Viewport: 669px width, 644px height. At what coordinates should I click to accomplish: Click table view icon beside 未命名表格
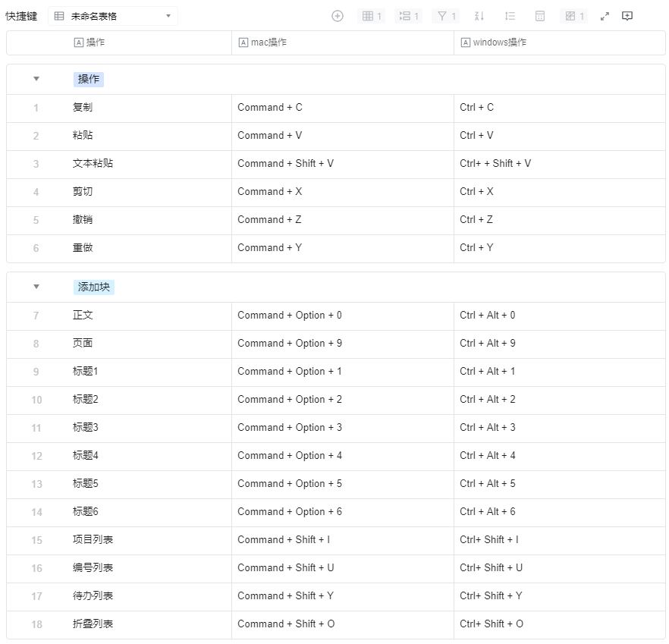point(59,16)
